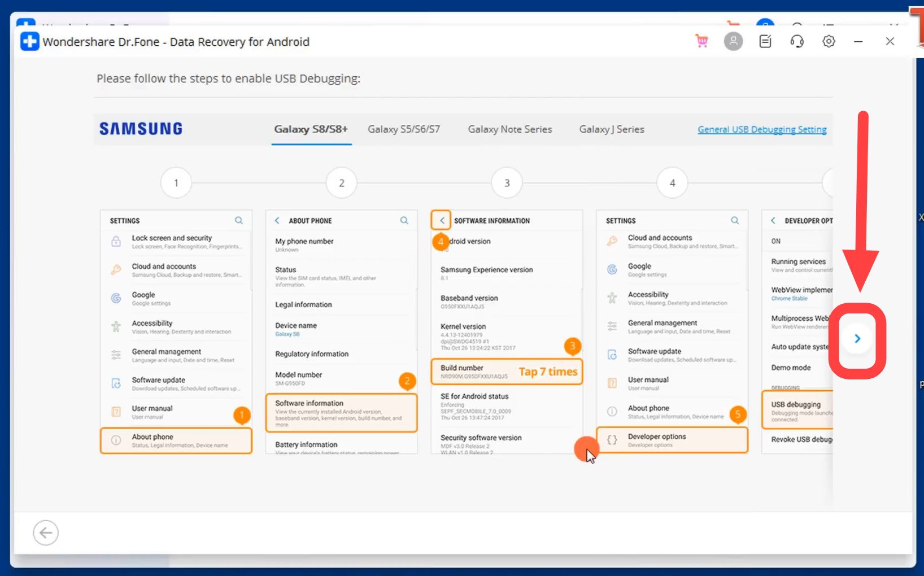Image resolution: width=924 pixels, height=576 pixels.
Task: Click step 3 circle marker
Action: click(x=507, y=183)
